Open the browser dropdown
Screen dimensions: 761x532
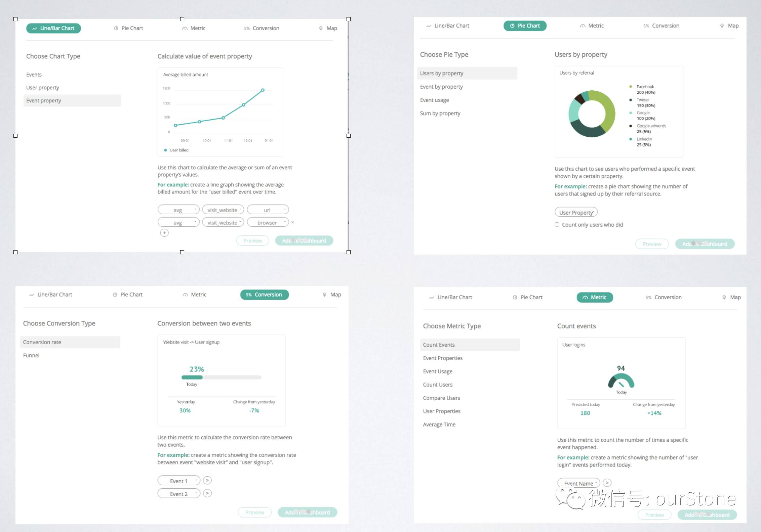tap(268, 222)
